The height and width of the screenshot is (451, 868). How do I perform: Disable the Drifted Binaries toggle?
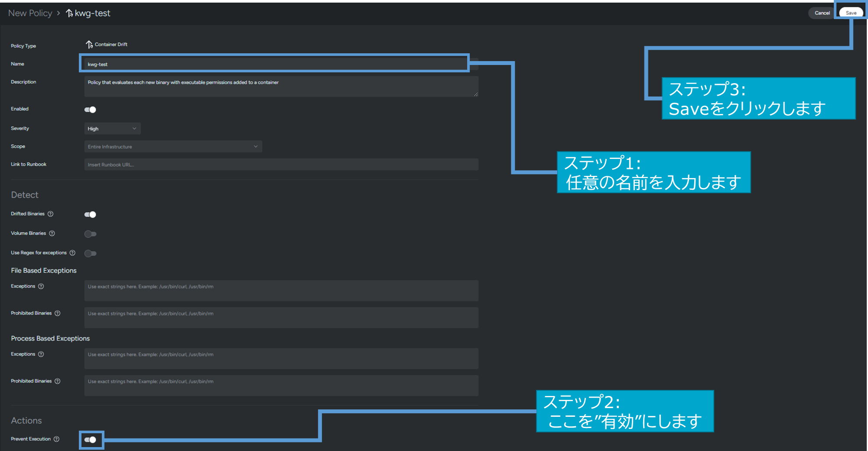[x=90, y=214]
